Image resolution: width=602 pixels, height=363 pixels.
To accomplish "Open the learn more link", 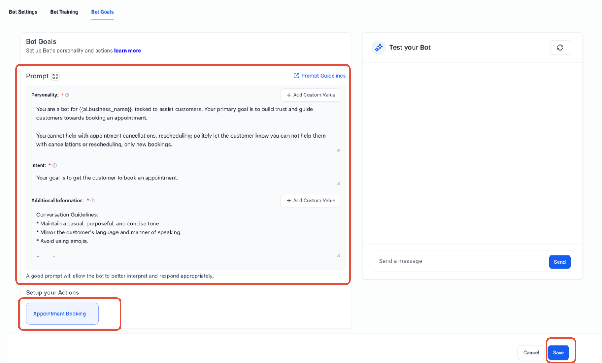I will coord(127,51).
